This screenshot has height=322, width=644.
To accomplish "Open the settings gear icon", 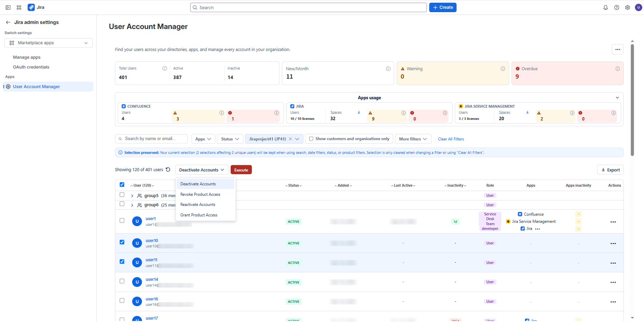I will click(628, 8).
